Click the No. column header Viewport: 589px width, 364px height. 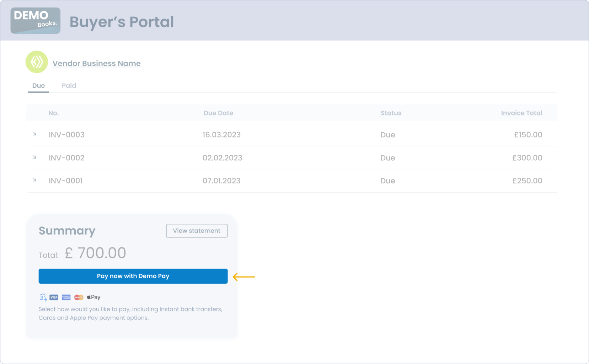53,113
